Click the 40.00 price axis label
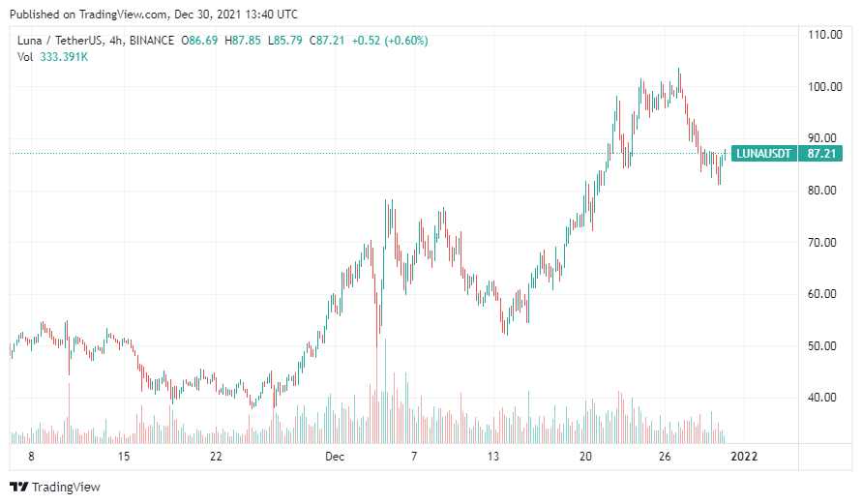This screenshot has height=504, width=862. click(x=822, y=398)
